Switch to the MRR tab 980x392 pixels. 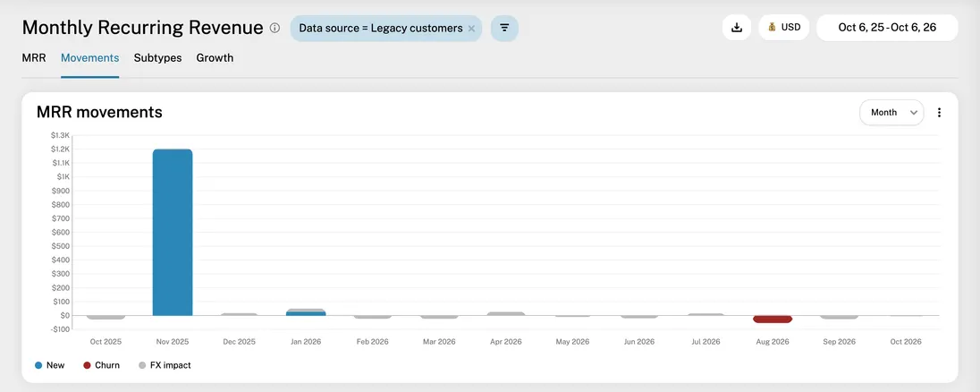coord(34,58)
